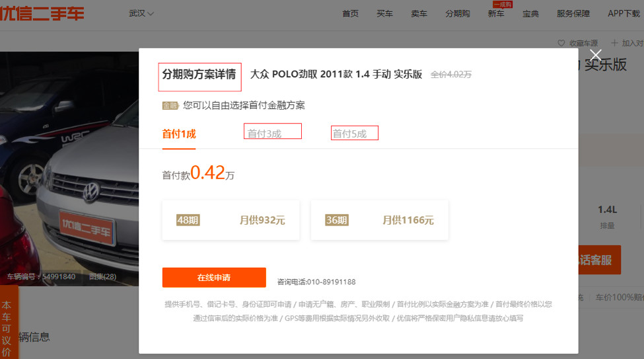Image resolution: width=644 pixels, height=359 pixels.
Task: Click the 咨询电话:010-89191188 text
Action: point(316,282)
